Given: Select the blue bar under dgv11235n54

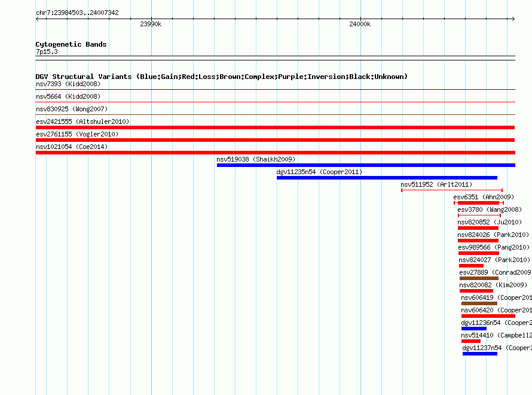Looking at the screenshot, I should point(387,178).
